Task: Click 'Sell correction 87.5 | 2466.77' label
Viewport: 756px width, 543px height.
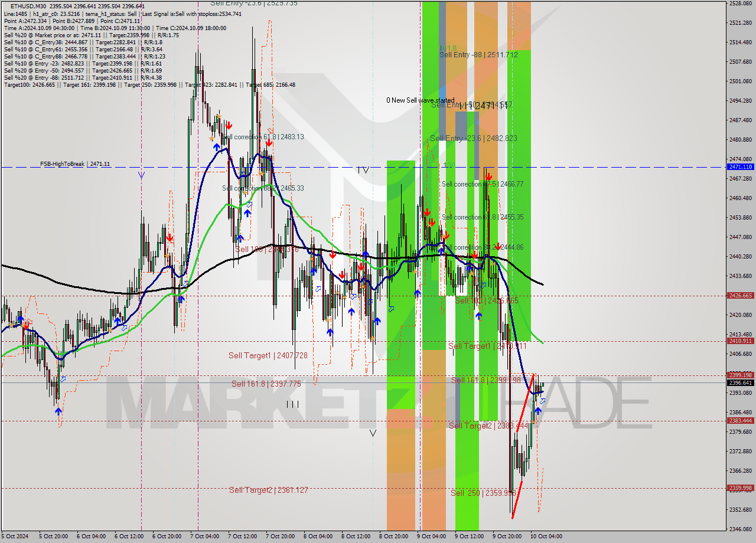Action: [483, 184]
